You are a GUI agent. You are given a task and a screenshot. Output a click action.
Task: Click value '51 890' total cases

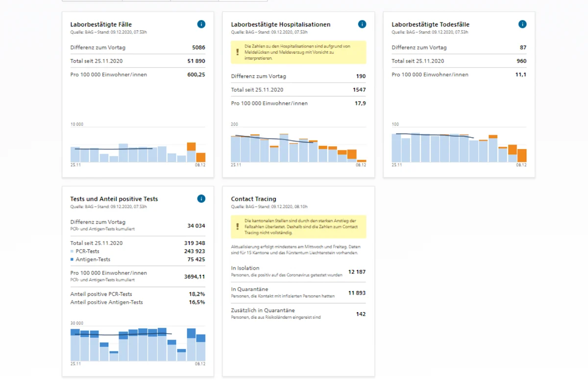click(x=196, y=61)
